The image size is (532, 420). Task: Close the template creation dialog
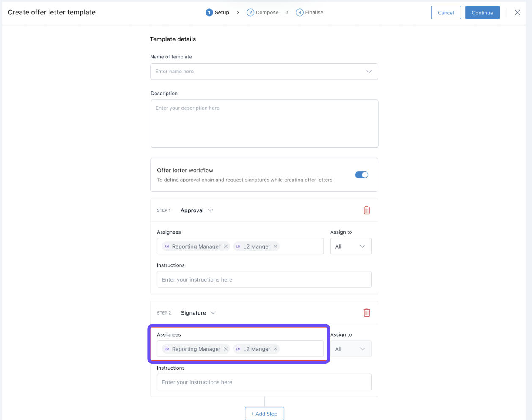pos(517,13)
